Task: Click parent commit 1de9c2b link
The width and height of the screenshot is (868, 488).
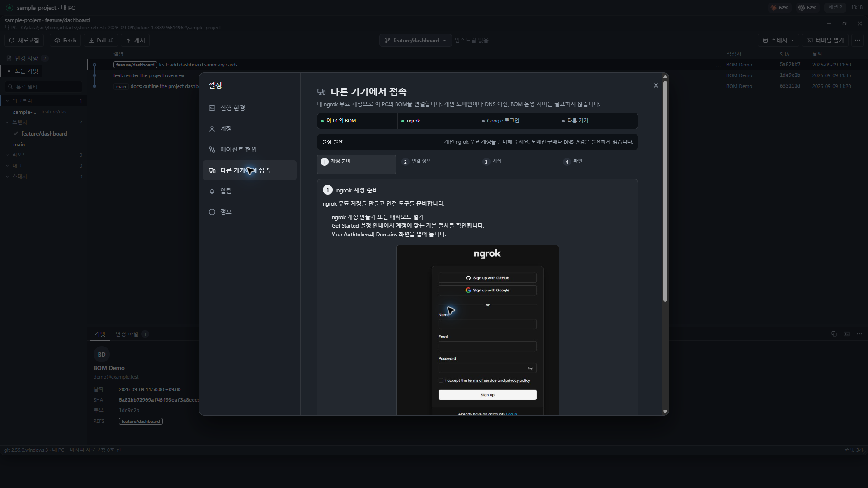Action: pyautogui.click(x=129, y=410)
